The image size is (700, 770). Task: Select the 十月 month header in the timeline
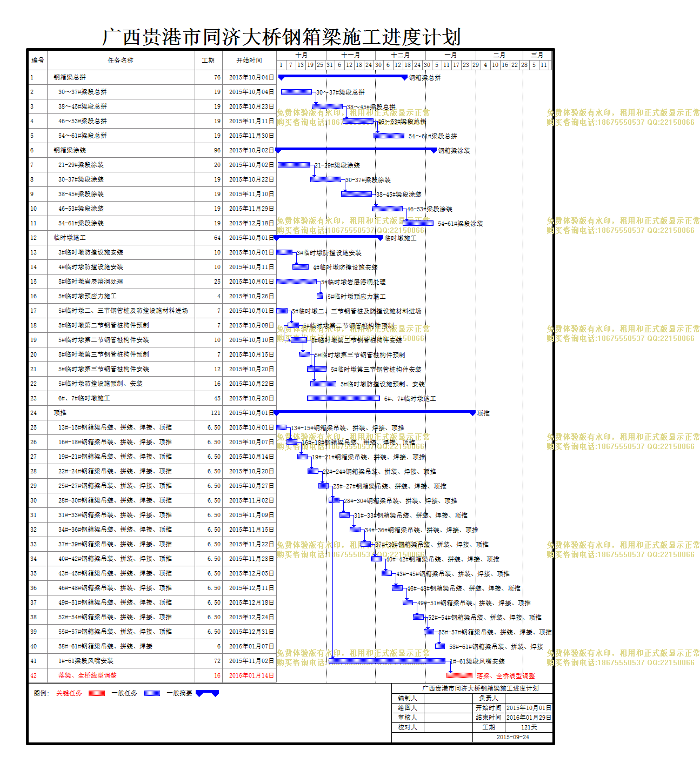(302, 55)
